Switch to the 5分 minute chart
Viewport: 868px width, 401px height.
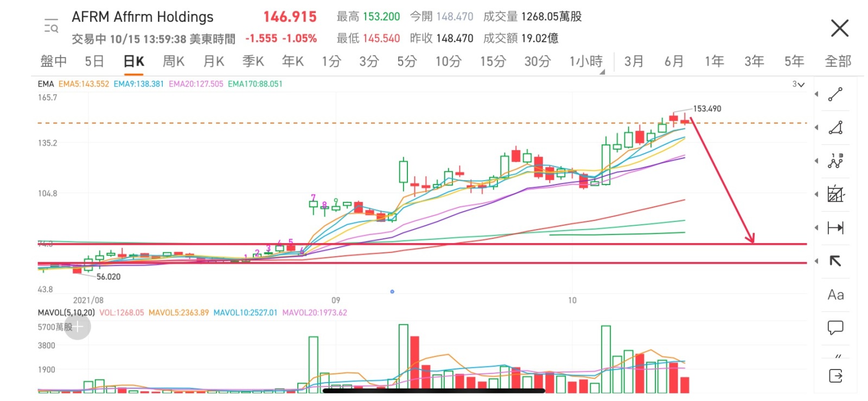(x=407, y=61)
